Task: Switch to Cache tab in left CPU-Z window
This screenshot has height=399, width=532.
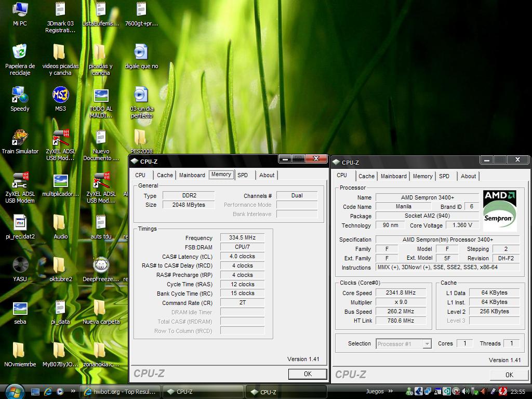Action: point(165,175)
